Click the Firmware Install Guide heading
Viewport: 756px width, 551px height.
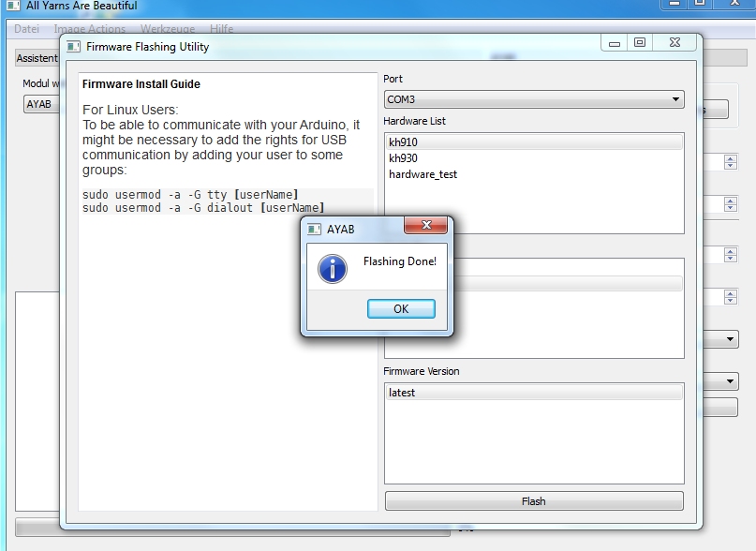coord(141,84)
